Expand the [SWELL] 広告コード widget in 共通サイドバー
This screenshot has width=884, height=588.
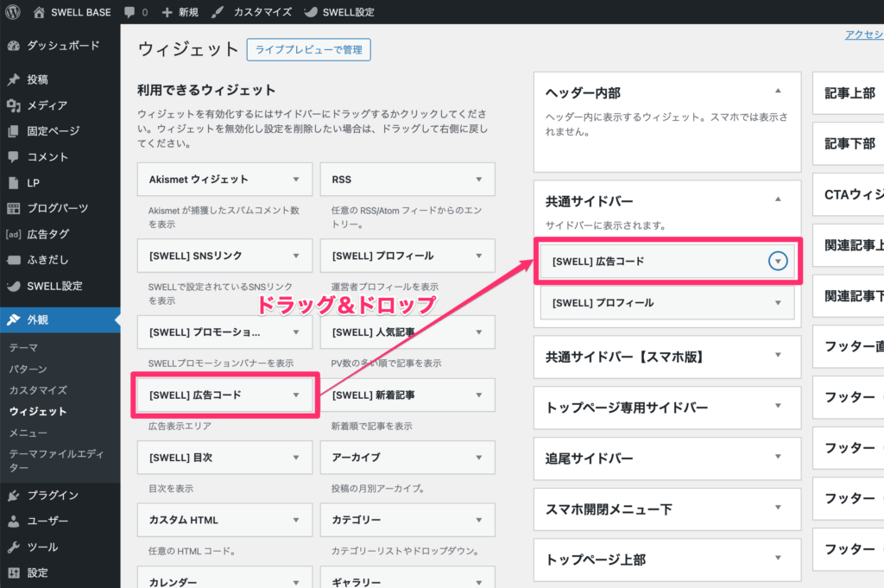pyautogui.click(x=778, y=262)
